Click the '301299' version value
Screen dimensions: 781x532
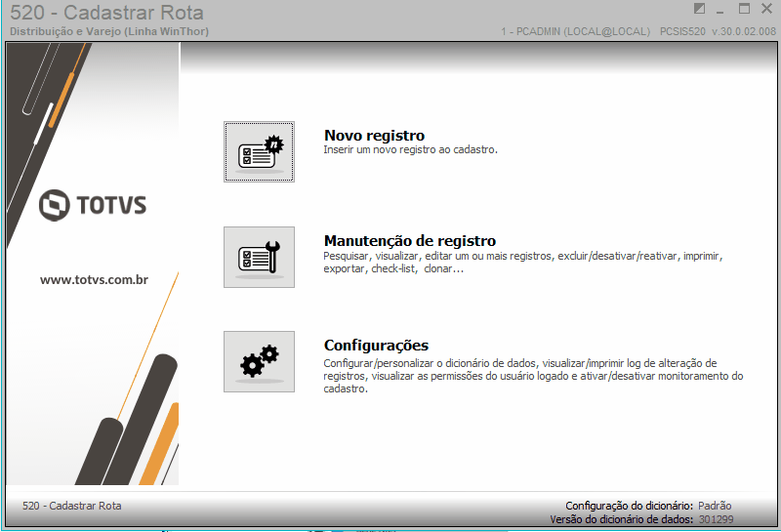pyautogui.click(x=716, y=519)
